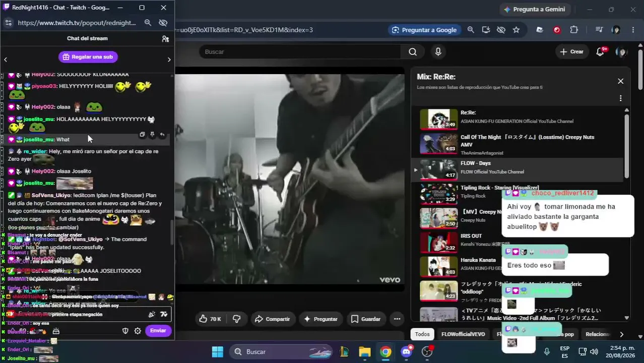Viewport: 644px width, 363px height.
Task: Open the 7TV emote menu in chat input
Action: (164, 314)
